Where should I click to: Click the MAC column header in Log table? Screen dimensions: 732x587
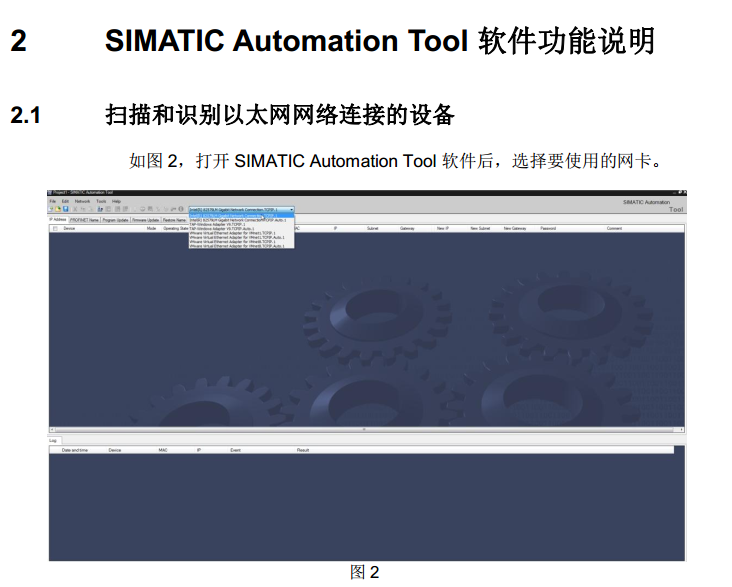(163, 450)
